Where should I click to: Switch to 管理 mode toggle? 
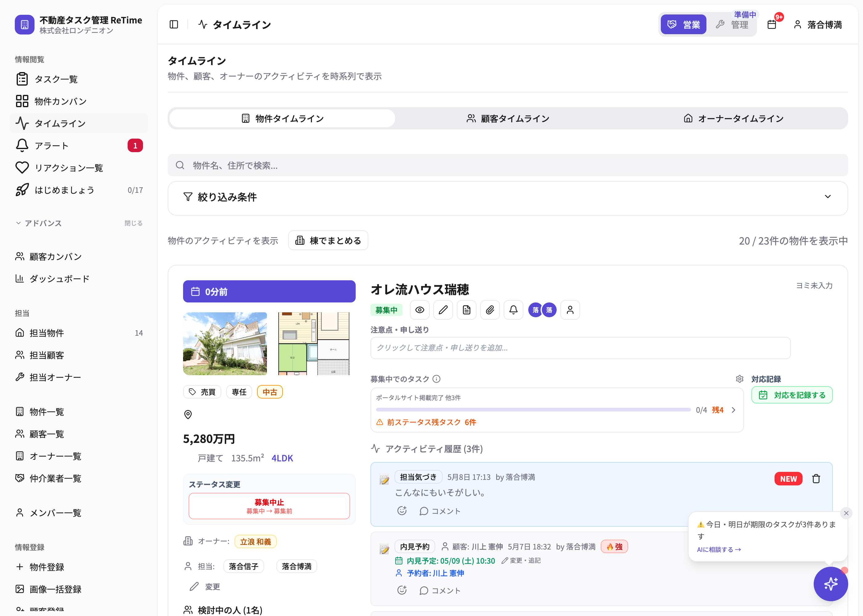coord(732,25)
